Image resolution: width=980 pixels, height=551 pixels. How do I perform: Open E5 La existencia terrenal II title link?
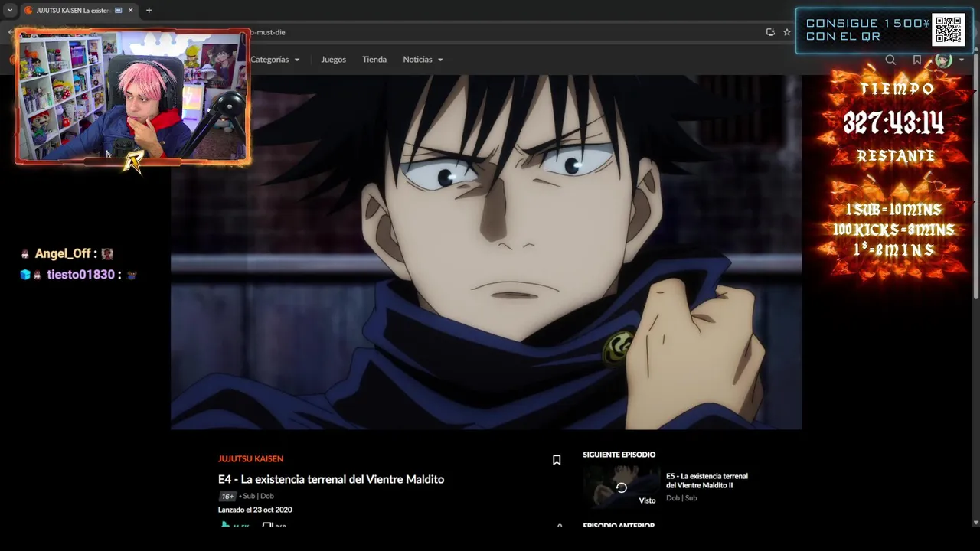click(707, 481)
